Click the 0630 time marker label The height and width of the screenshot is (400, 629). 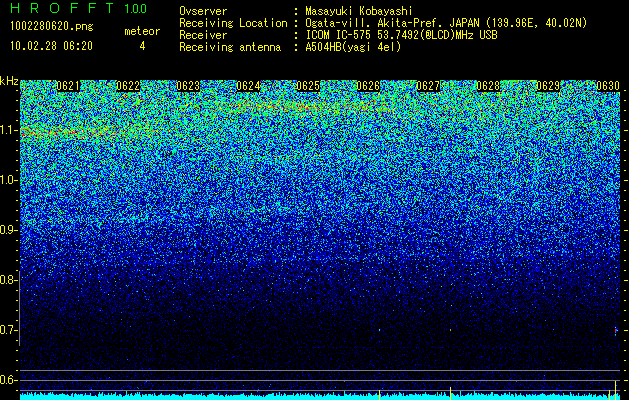tap(609, 86)
